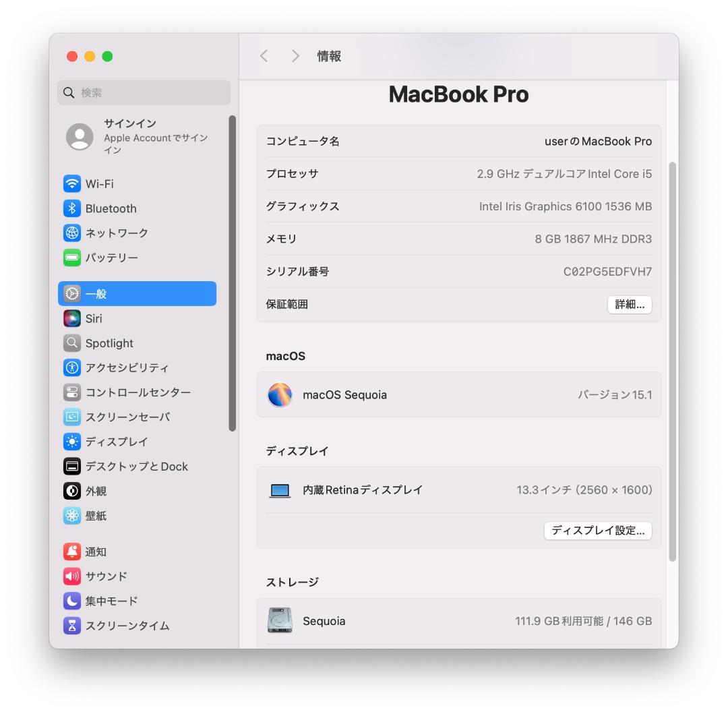Viewport: 728px width, 714px height.
Task: Click '内蔵Retinaディスプレイ' label
Action: pos(363,490)
